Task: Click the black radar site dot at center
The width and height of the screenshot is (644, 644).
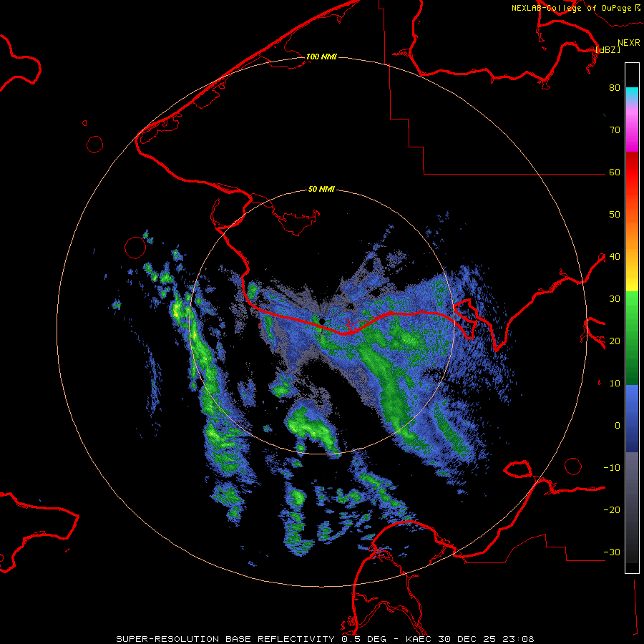Action: (x=322, y=321)
